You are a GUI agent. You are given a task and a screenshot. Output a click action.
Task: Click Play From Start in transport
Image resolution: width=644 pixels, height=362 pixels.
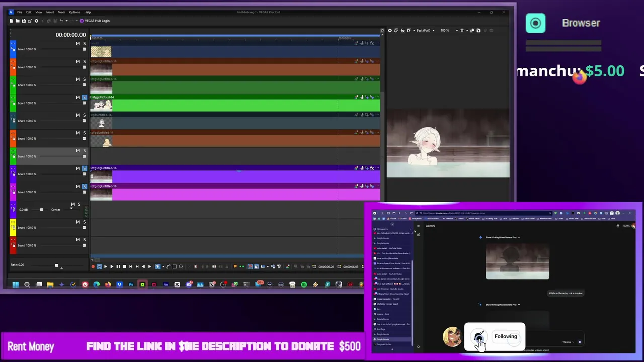pyautogui.click(x=105, y=267)
